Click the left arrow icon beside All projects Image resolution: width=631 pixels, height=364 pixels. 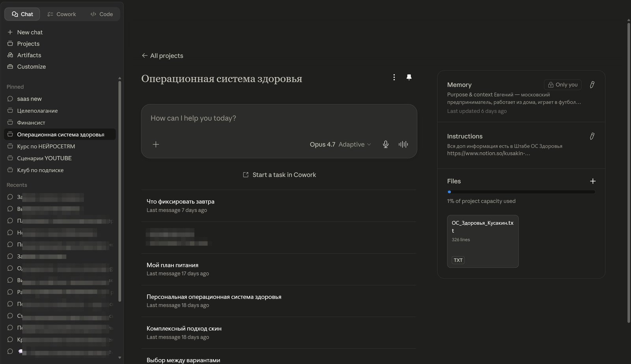[x=145, y=56]
